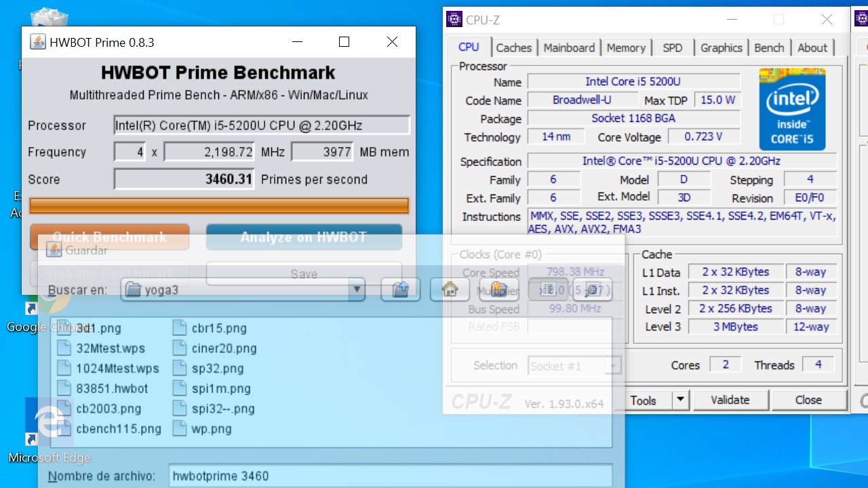
Task: Click the file icon beside wp.png
Action: pos(180,429)
